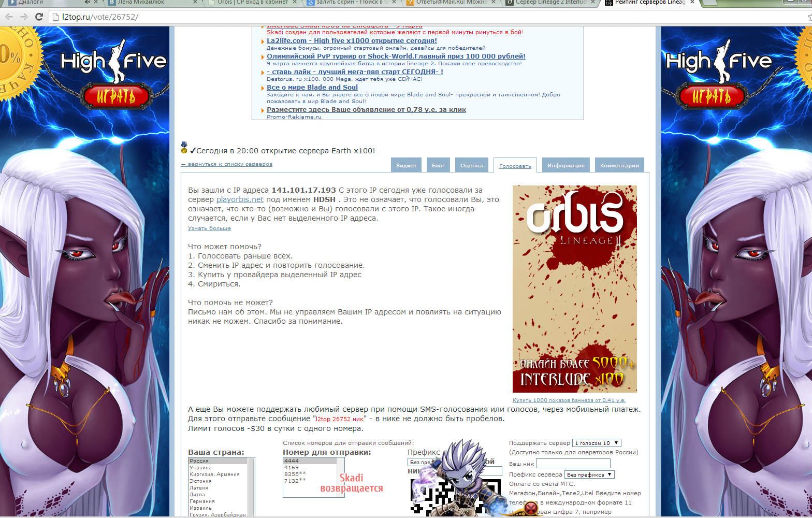Reload the page with the refresh icon
Screen dimensions: 812x518
(39, 17)
